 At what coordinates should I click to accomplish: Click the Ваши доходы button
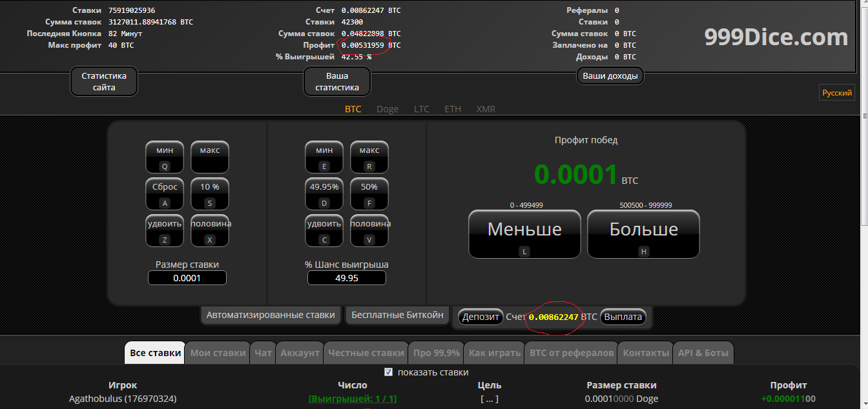[610, 76]
